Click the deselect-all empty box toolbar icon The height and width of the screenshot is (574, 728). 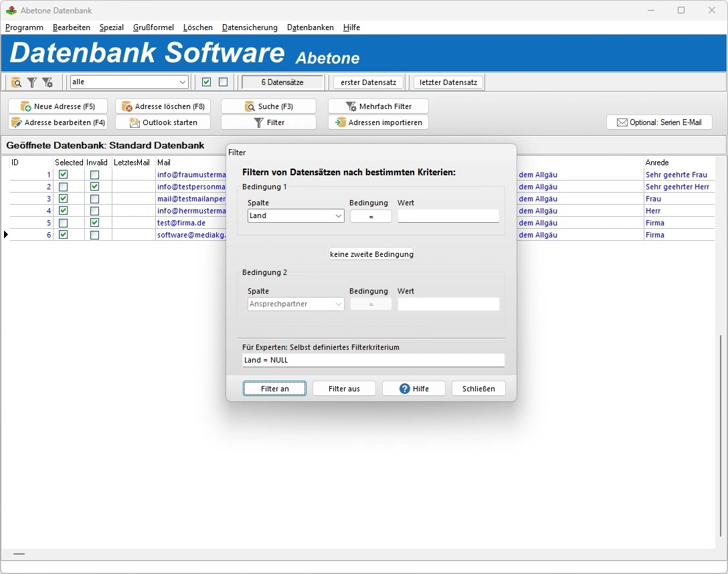[x=223, y=82]
